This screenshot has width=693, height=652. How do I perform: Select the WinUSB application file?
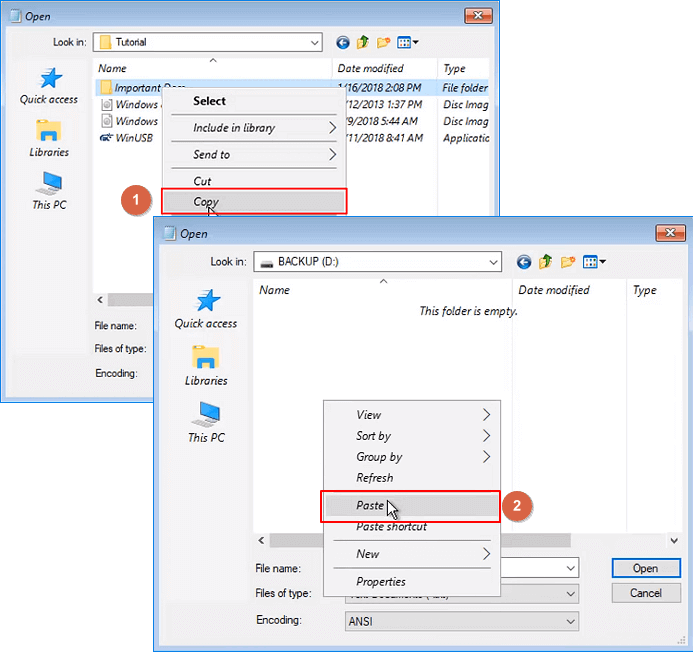pyautogui.click(x=135, y=138)
